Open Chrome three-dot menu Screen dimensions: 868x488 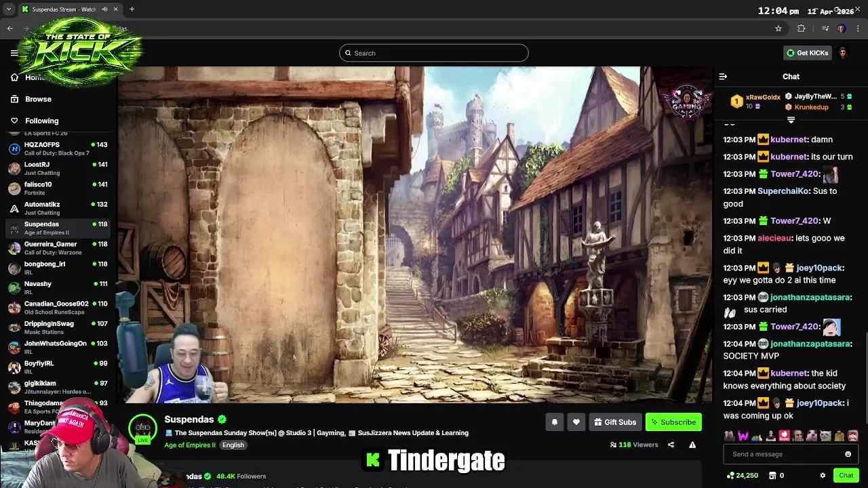tap(858, 28)
